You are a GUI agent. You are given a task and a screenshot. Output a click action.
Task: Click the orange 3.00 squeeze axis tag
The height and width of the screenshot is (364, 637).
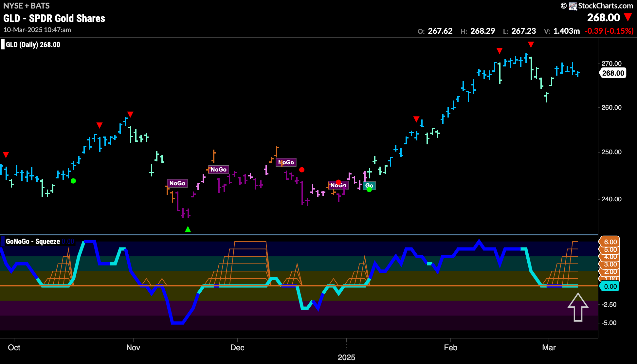610,264
